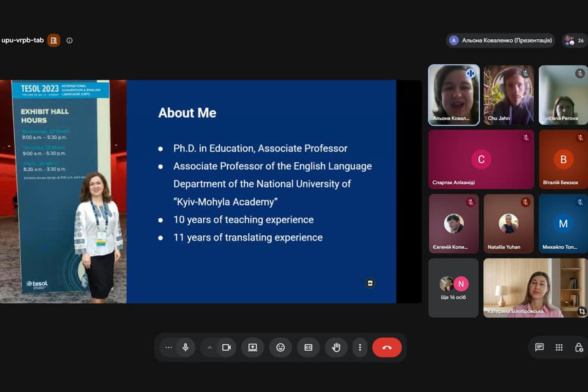
Task: Select Катерина Білобровська's video tile
Action: pyautogui.click(x=536, y=287)
